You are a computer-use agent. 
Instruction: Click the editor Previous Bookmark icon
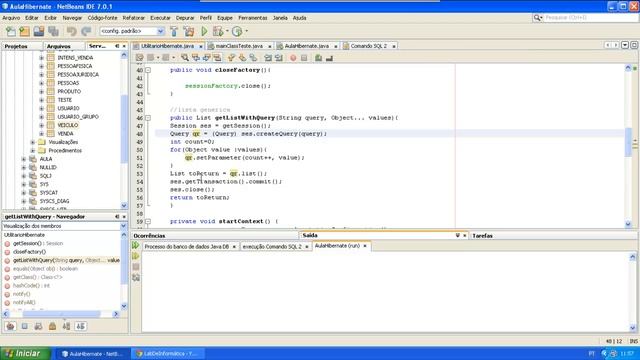(x=231, y=58)
